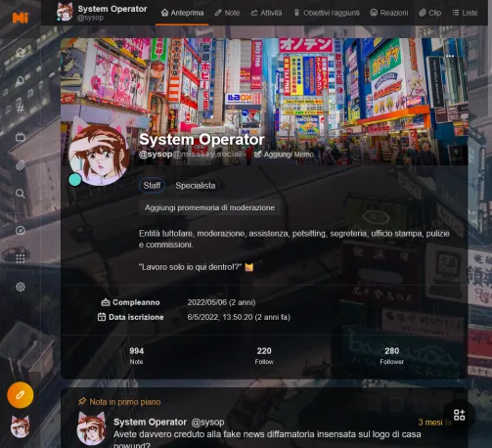Open the more grid-dots sidebar icon
Screen dimensions: 492x448
(21, 258)
